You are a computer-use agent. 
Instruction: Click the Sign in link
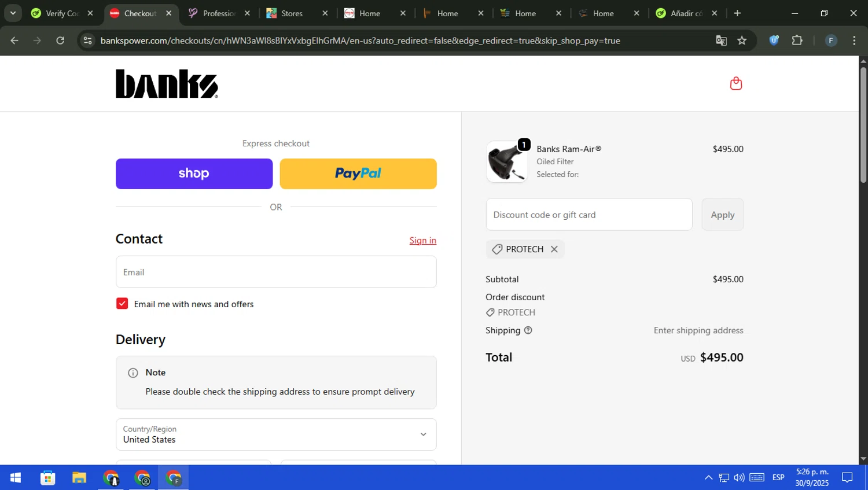coord(423,241)
